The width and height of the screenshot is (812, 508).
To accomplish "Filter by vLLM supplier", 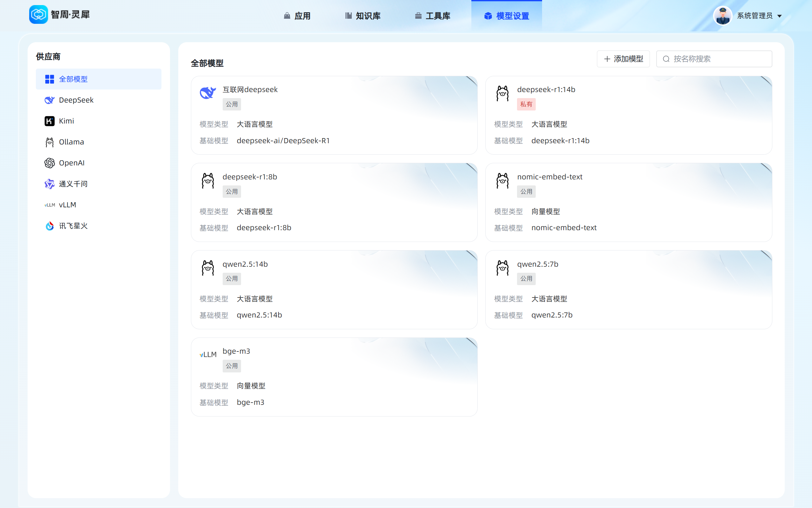I will point(99,205).
